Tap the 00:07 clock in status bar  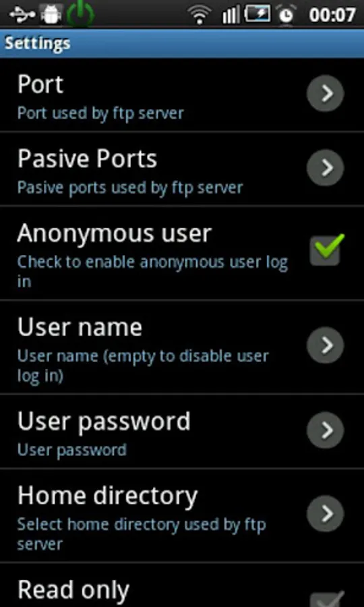point(332,15)
